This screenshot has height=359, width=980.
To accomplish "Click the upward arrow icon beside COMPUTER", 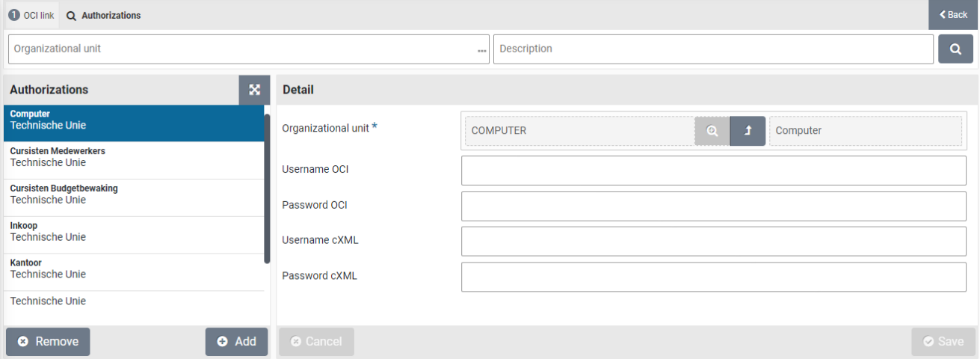I will [748, 131].
